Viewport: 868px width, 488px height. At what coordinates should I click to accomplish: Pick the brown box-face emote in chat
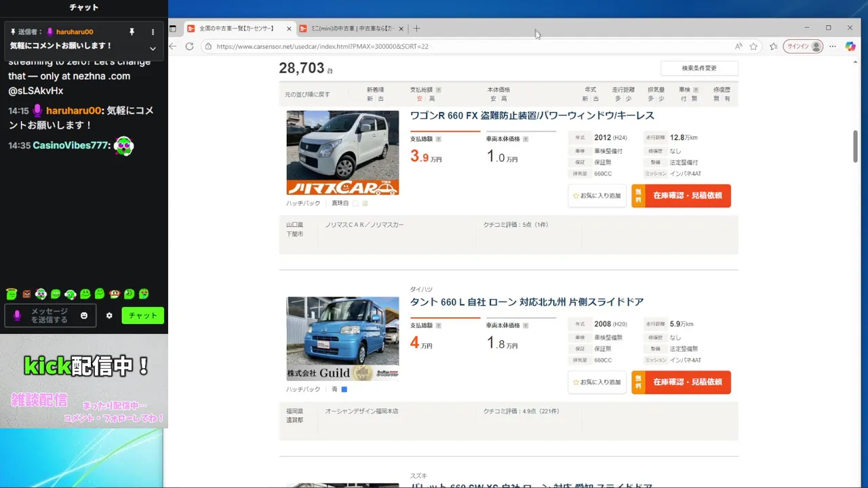(26, 294)
